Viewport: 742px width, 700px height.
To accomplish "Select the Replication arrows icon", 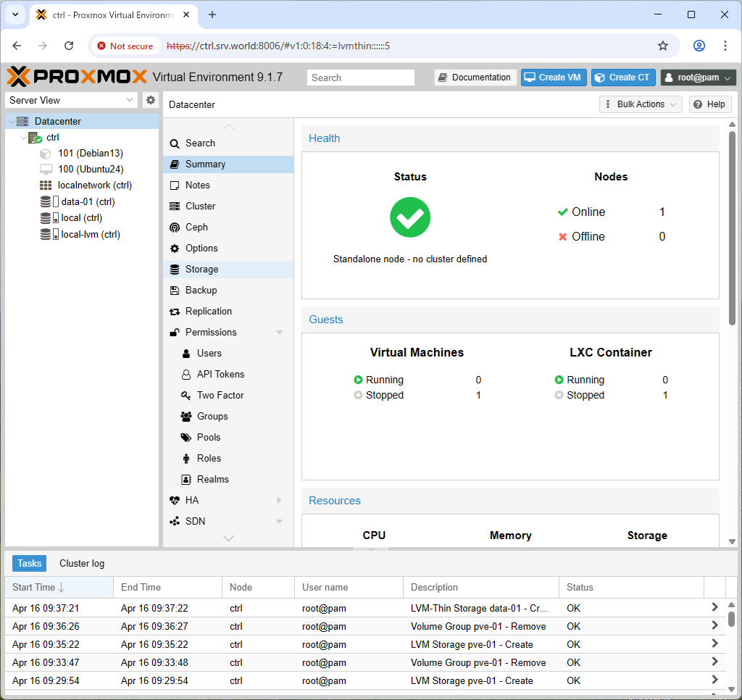I will pyautogui.click(x=175, y=312).
